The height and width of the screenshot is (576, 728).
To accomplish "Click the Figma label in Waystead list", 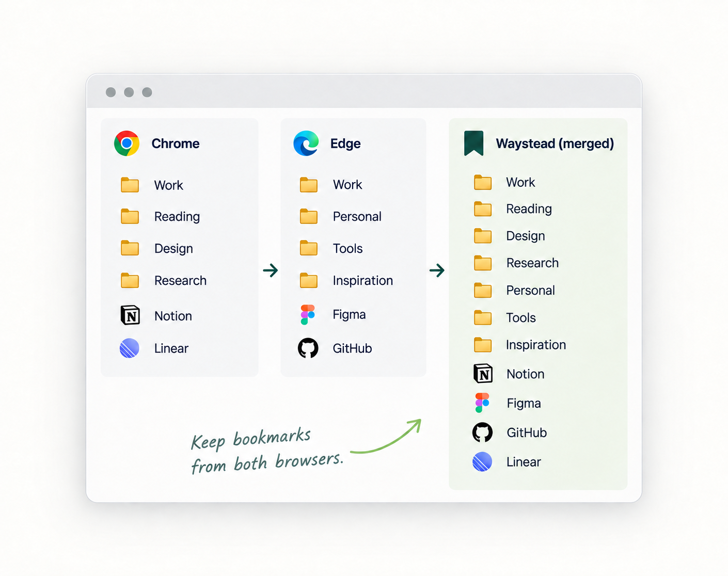I will coord(524,403).
